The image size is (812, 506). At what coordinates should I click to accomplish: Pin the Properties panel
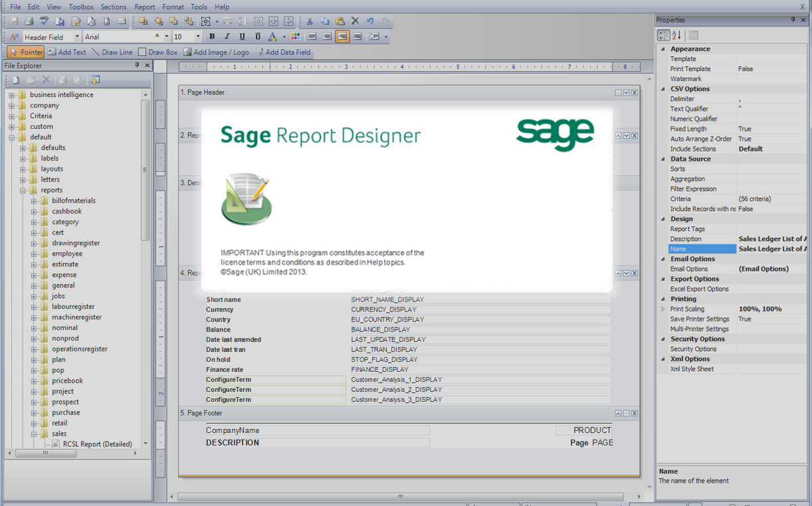click(793, 20)
